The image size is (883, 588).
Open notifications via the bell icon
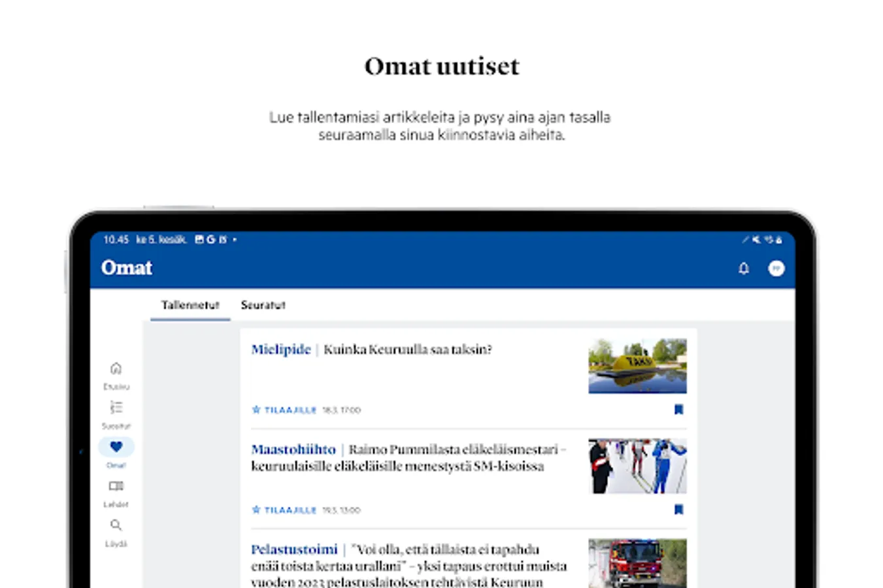(743, 268)
